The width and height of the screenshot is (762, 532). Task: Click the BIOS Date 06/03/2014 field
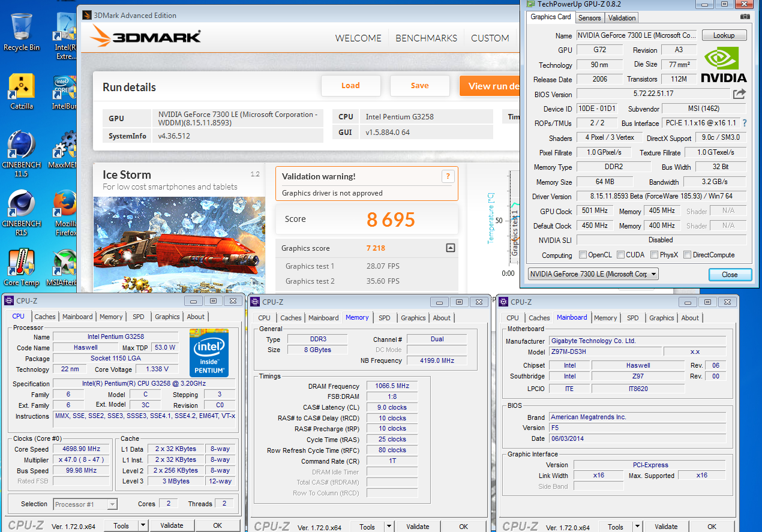(x=637, y=438)
